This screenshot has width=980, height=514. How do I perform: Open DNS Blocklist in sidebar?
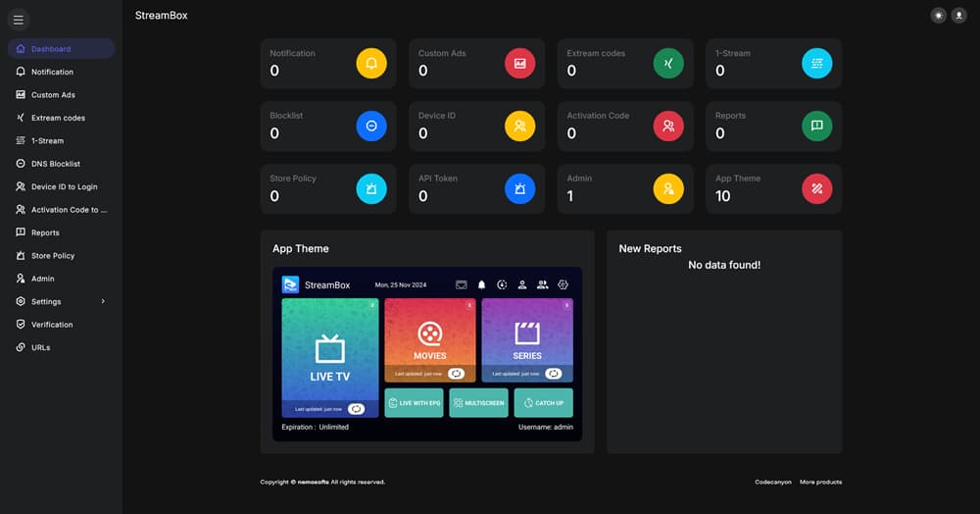[55, 164]
